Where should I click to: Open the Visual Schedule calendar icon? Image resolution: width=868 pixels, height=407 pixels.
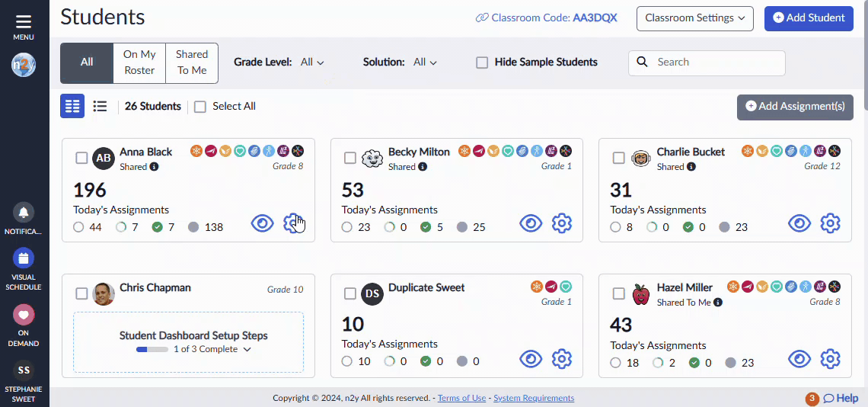[x=24, y=258]
